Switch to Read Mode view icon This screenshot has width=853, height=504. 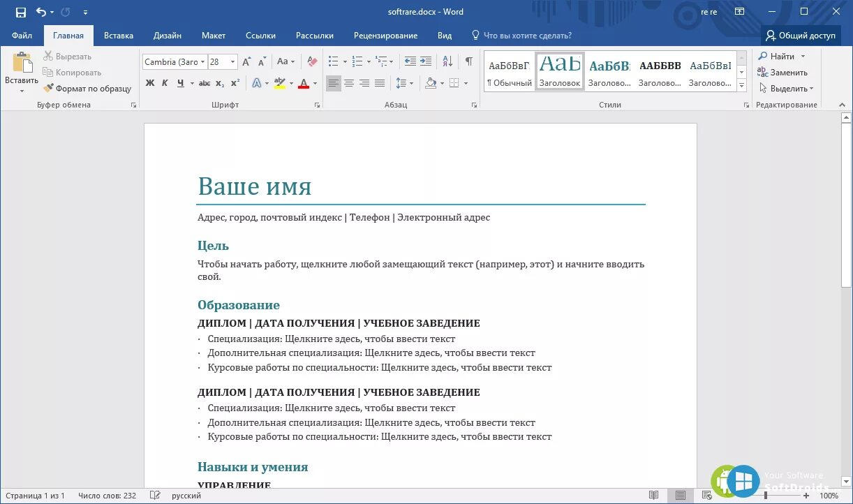click(653, 496)
